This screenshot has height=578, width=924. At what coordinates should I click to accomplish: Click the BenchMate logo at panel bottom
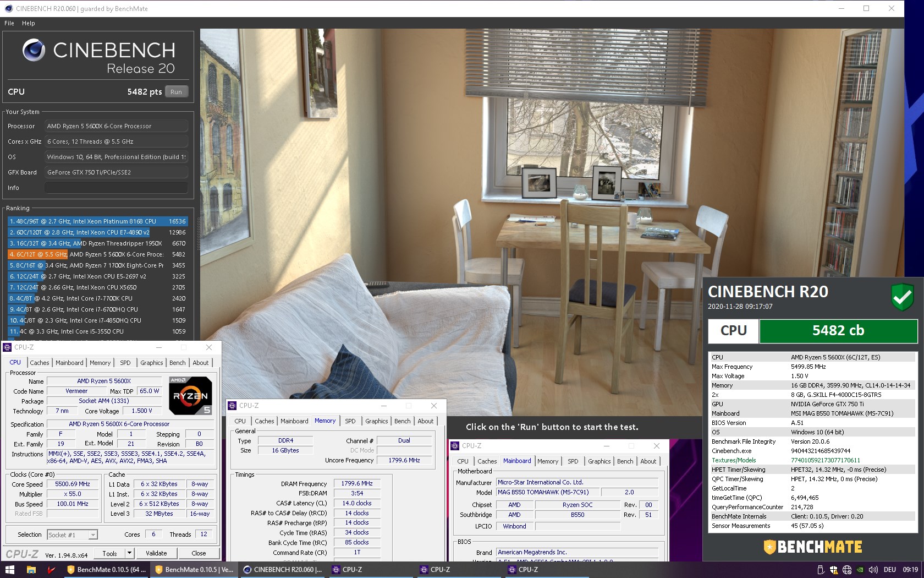point(813,547)
